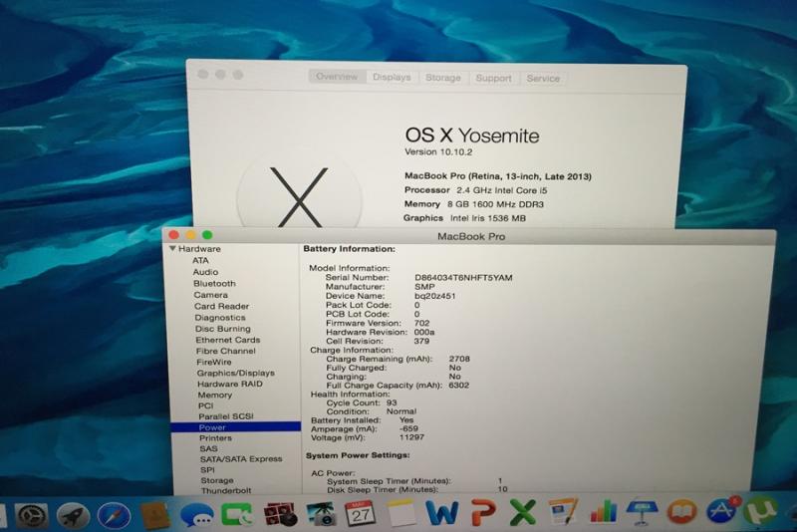797x532 pixels.
Task: Select Parallel SCSI in the sidebar
Action: pyautogui.click(x=226, y=416)
